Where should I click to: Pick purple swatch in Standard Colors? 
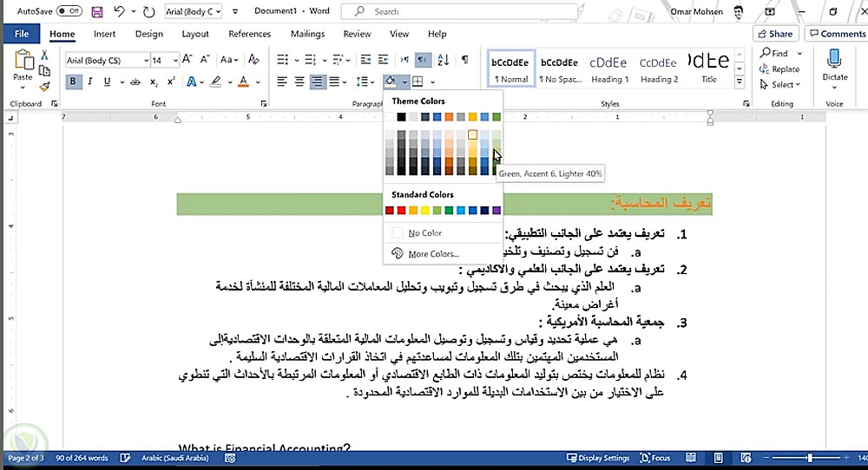point(496,210)
